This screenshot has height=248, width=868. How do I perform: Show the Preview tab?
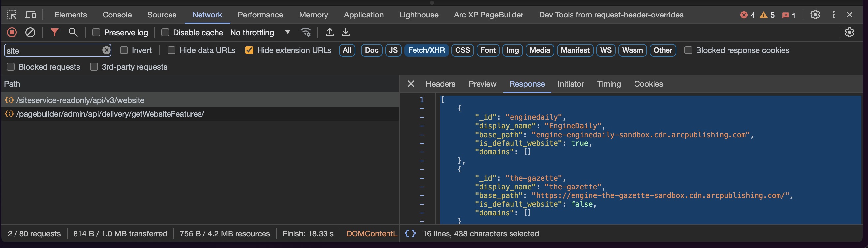[482, 84]
